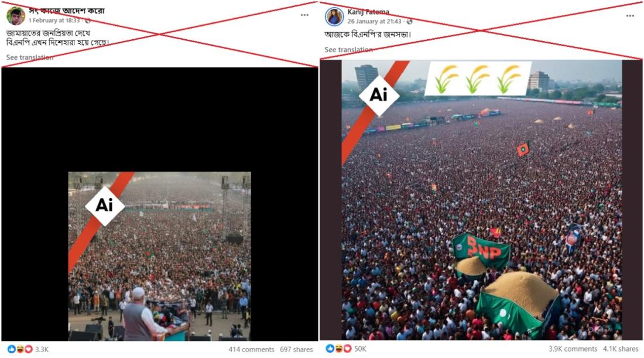Image resolution: width=644 pixels, height=358 pixels.
Task: Click reaction emojis next to 50K
Action: [x=338, y=349]
